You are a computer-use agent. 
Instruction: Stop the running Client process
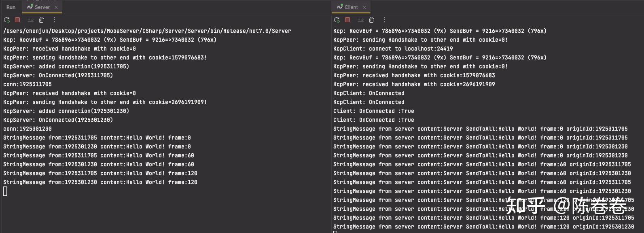(347, 20)
